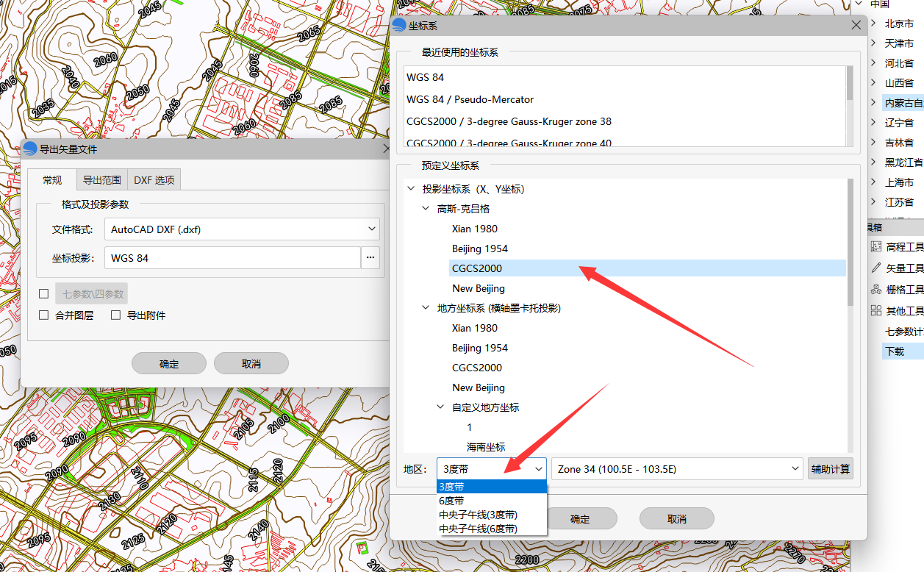Click 确定 in the 导出矢量文件 dialog

coord(169,364)
